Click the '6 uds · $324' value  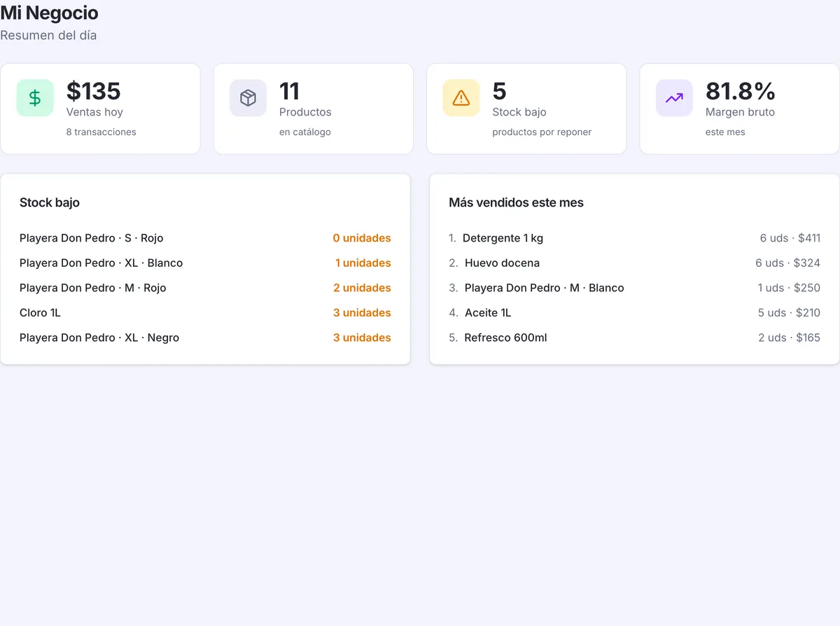[x=787, y=263]
